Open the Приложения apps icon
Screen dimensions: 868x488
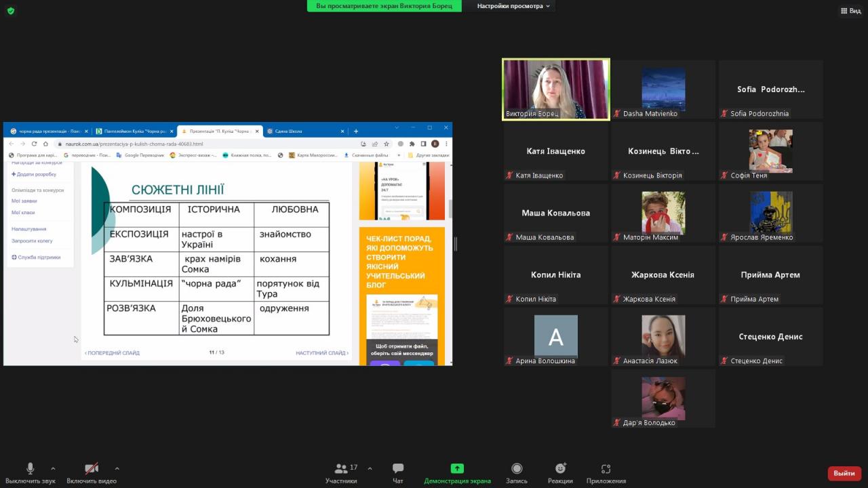tap(606, 469)
